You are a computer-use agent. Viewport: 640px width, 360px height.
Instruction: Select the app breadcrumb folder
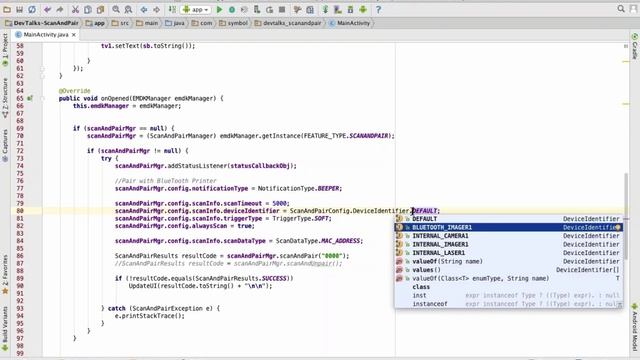point(95,23)
